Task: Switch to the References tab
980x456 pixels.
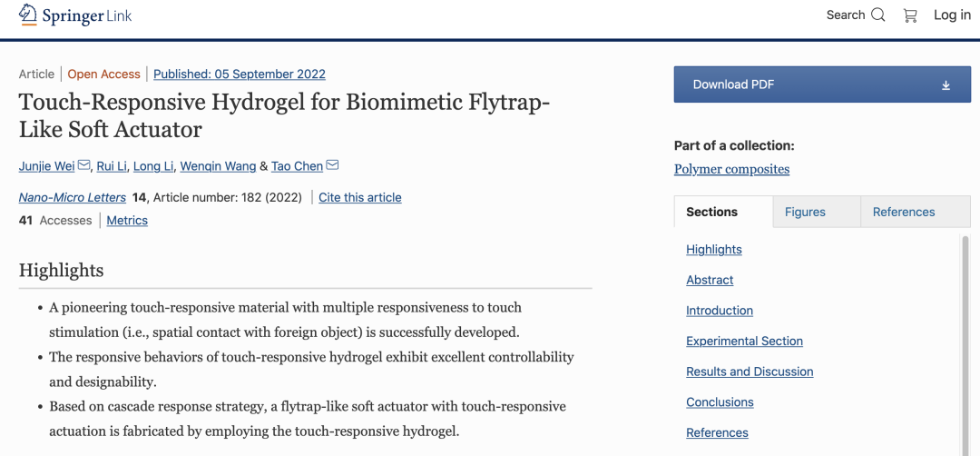Action: tap(903, 212)
